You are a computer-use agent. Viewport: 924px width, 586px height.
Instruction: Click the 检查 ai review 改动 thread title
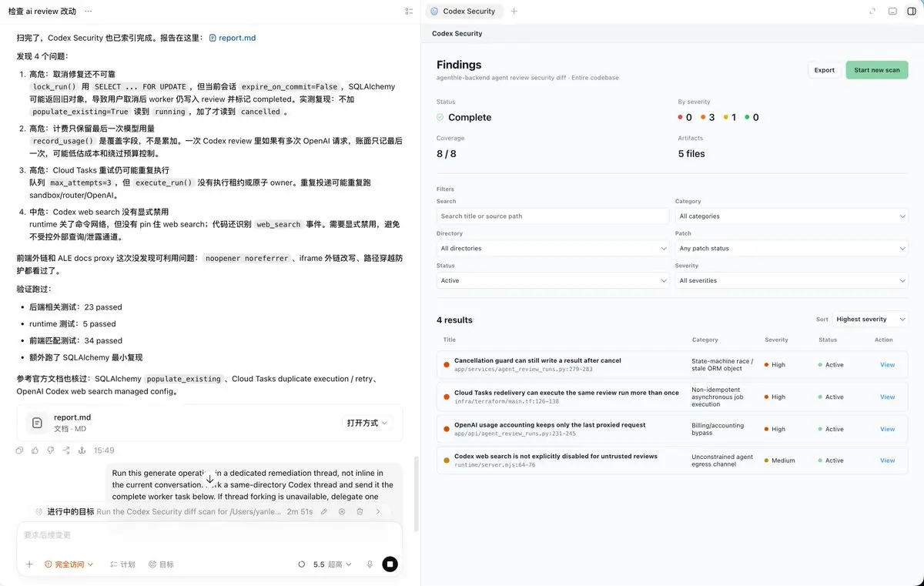click(42, 12)
